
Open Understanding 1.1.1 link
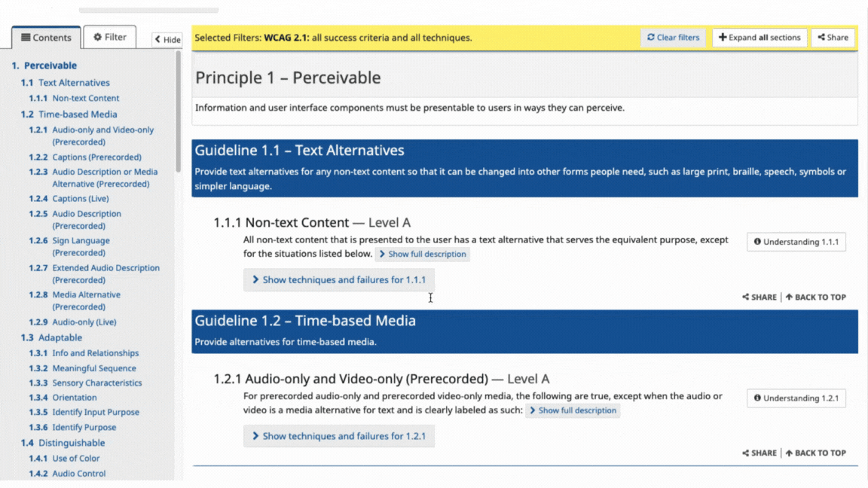coord(796,242)
